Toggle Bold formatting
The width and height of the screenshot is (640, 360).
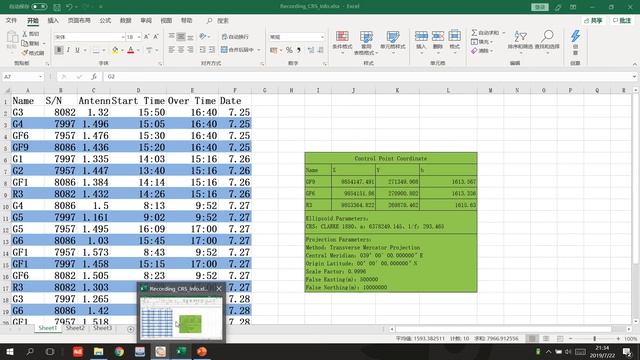(x=59, y=50)
